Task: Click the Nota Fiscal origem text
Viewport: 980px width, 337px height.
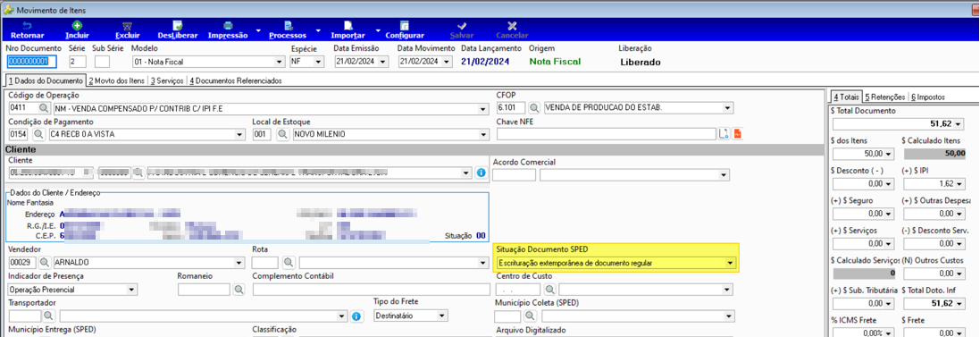Action: pos(555,62)
